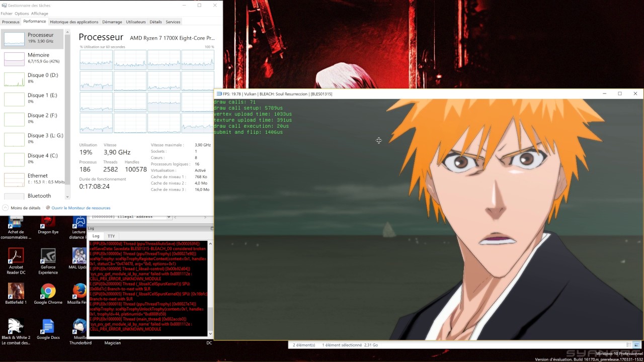This screenshot has width=644, height=362.
Task: Click the AMD Ryzen 7 1700X processor name
Action: (172, 38)
